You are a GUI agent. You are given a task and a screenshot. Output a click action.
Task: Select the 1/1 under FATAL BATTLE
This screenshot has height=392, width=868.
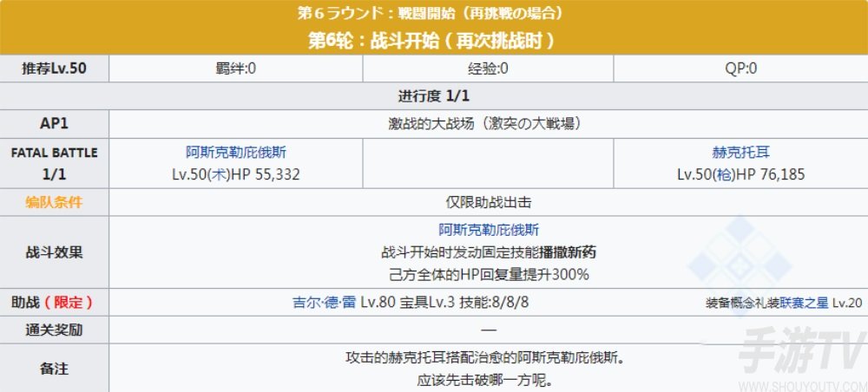coord(54,174)
